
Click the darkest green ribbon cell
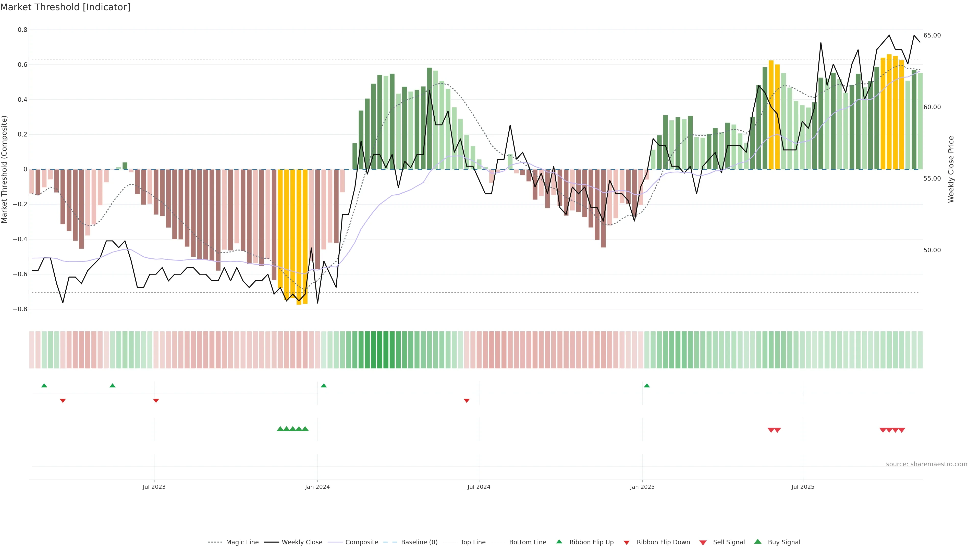pyautogui.click(x=380, y=350)
